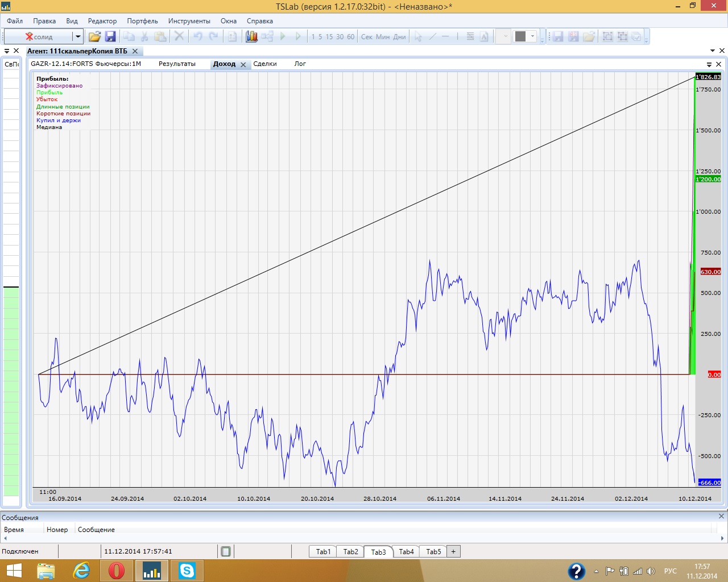Open Opera browser from the taskbar

click(117, 571)
